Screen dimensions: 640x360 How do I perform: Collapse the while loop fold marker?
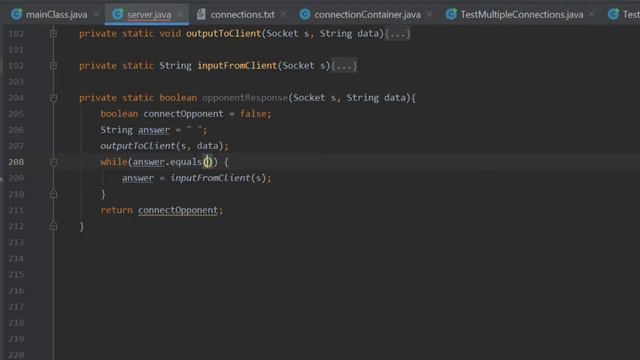[x=53, y=162]
